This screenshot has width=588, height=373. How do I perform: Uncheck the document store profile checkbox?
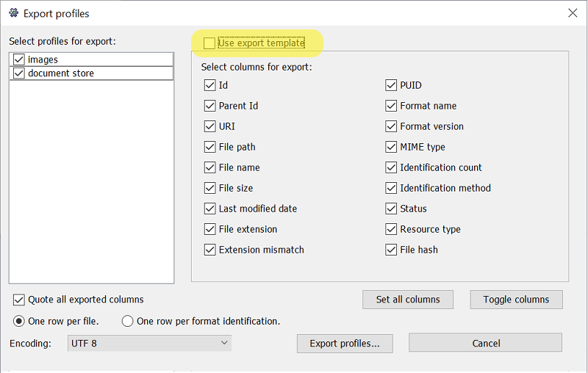point(19,73)
